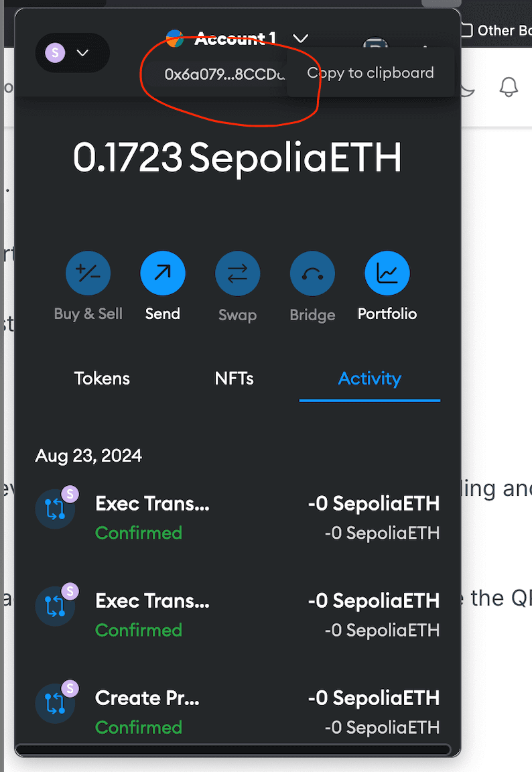This screenshot has width=532, height=772.
Task: Click first Exec Transaction contract icon
Action: 55,509
